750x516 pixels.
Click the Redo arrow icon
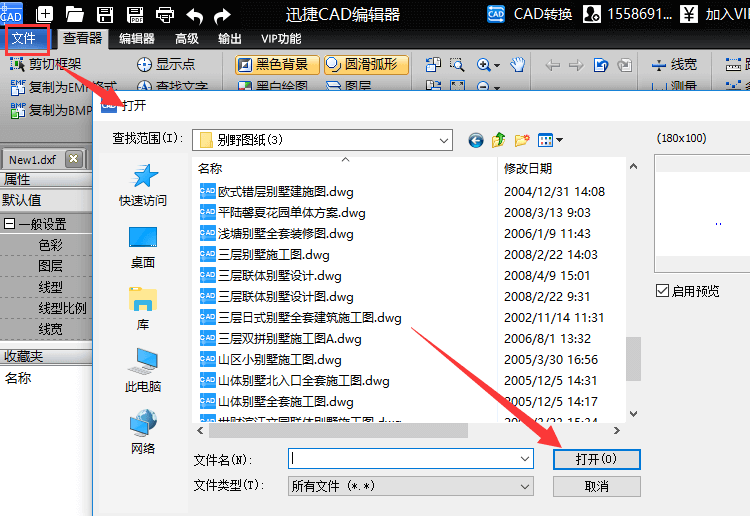click(x=222, y=16)
